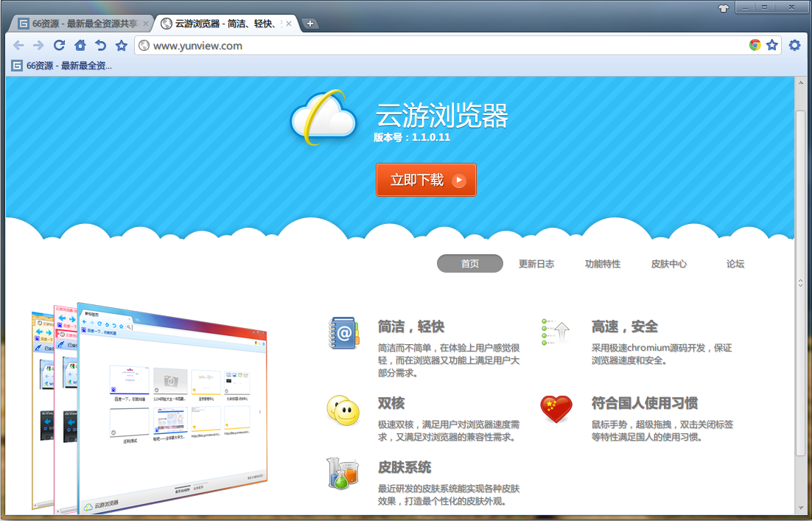Click the 简洁,轻快 heading
Image resolution: width=812 pixels, height=521 pixels.
pos(410,326)
